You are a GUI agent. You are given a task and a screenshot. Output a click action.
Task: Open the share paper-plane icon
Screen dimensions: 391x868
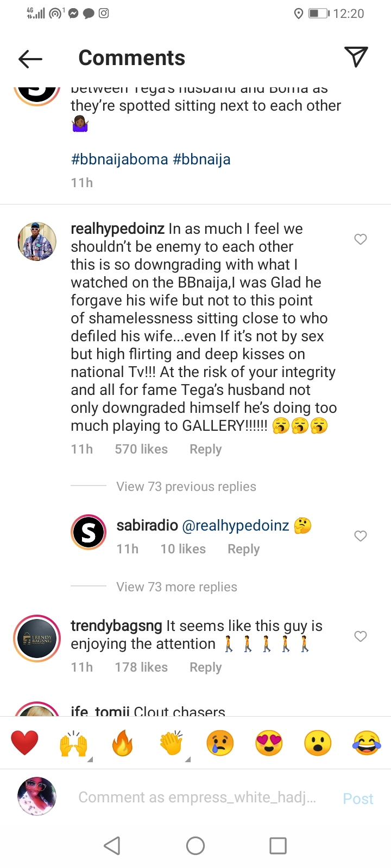[x=356, y=57]
